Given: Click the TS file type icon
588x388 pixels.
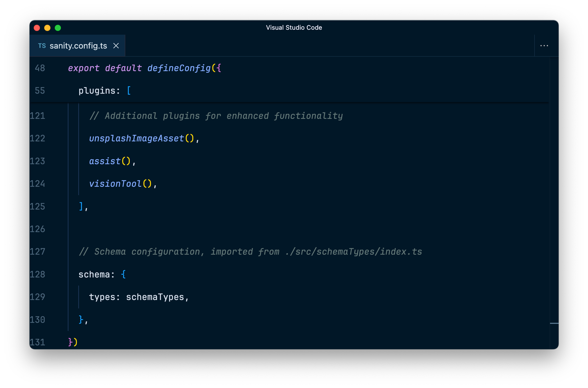Looking at the screenshot, I should pos(42,46).
